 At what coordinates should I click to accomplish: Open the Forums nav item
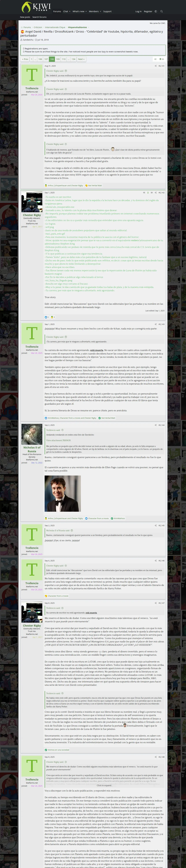pos(57,11)
